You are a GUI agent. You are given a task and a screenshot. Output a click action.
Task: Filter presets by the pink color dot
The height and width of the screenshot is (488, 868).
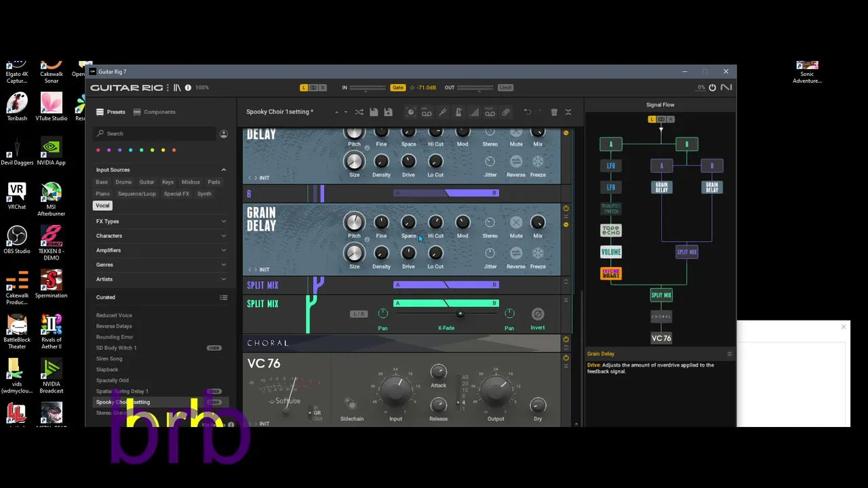click(x=98, y=150)
